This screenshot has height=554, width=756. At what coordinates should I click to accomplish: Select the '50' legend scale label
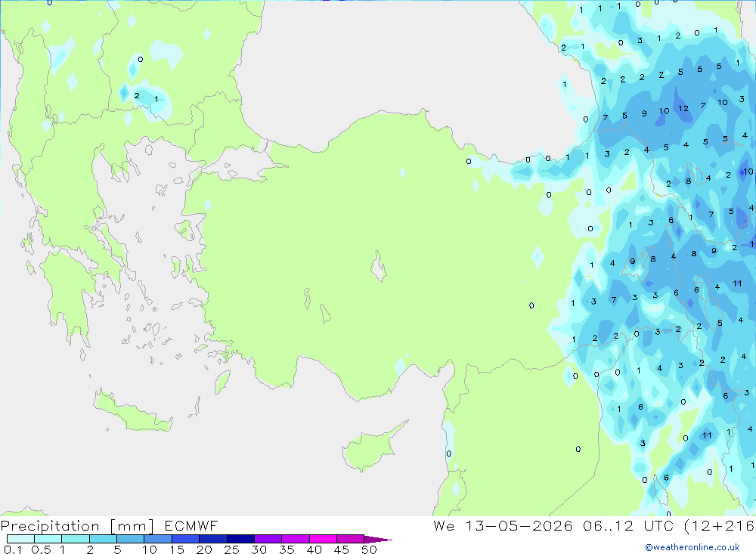369,549
